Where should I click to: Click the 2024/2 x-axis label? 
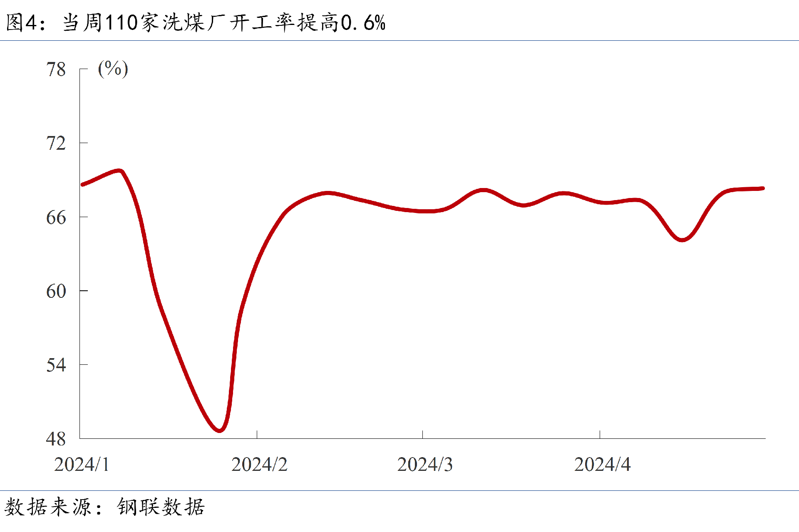click(259, 465)
